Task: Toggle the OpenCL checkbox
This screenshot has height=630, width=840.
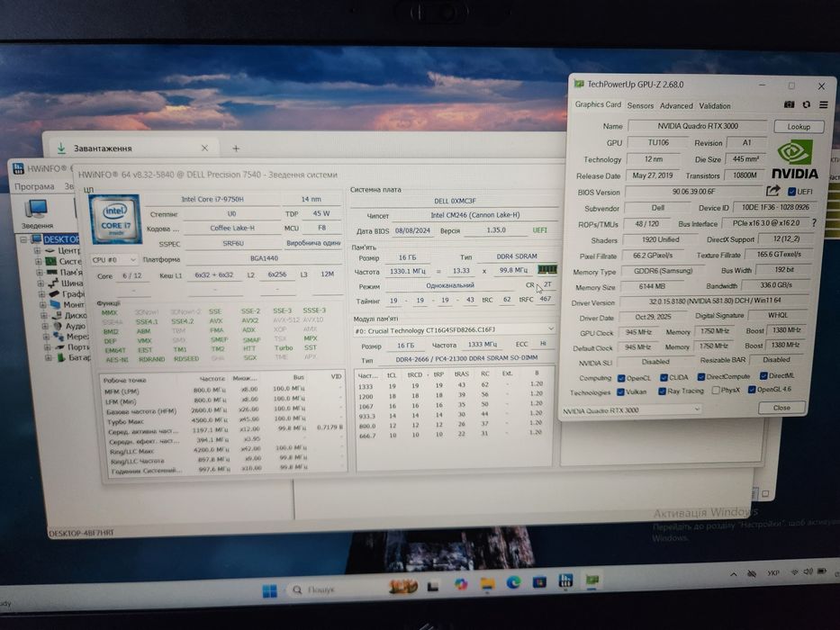Action: [621, 378]
